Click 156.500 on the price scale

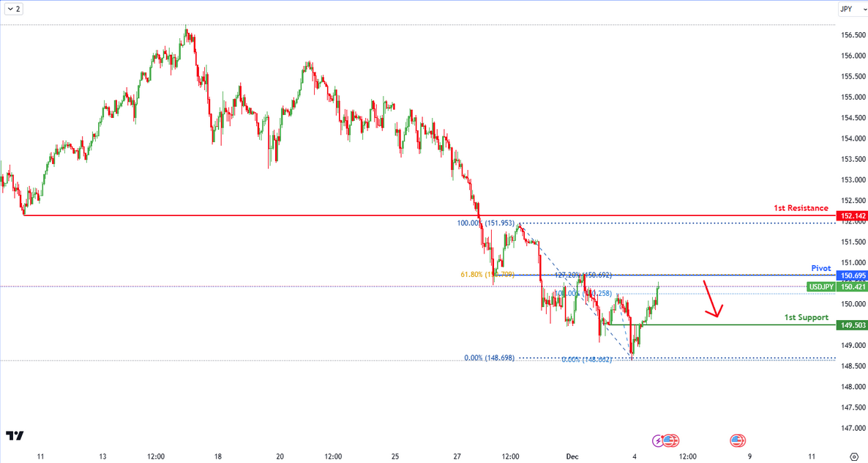pyautogui.click(x=853, y=35)
